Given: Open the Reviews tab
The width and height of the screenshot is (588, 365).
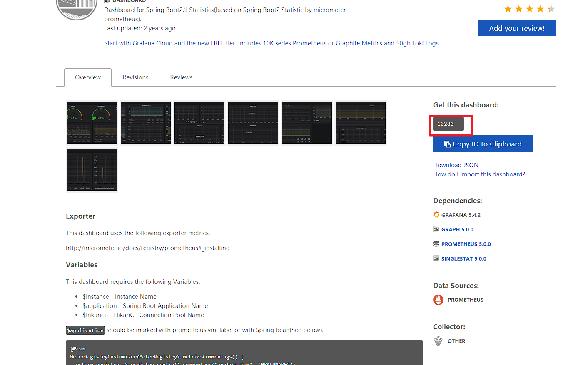Looking at the screenshot, I should [x=181, y=77].
